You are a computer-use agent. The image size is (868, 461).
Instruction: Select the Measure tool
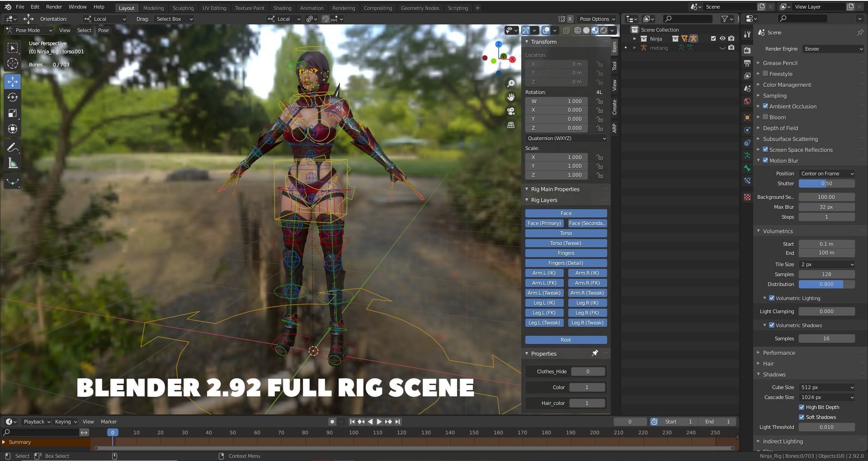(13, 163)
